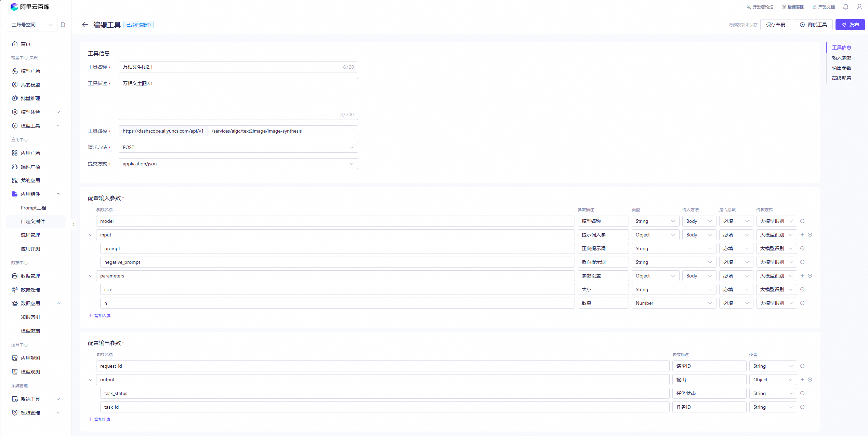Click the 增加入参 link
The width and height of the screenshot is (868, 436).
pyautogui.click(x=100, y=315)
